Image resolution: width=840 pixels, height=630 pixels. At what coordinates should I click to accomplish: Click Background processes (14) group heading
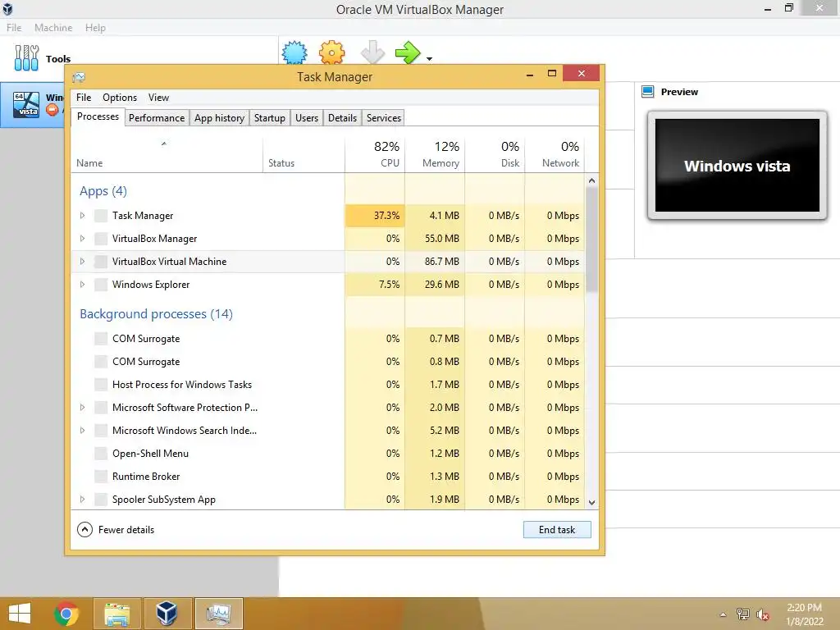pyautogui.click(x=156, y=314)
